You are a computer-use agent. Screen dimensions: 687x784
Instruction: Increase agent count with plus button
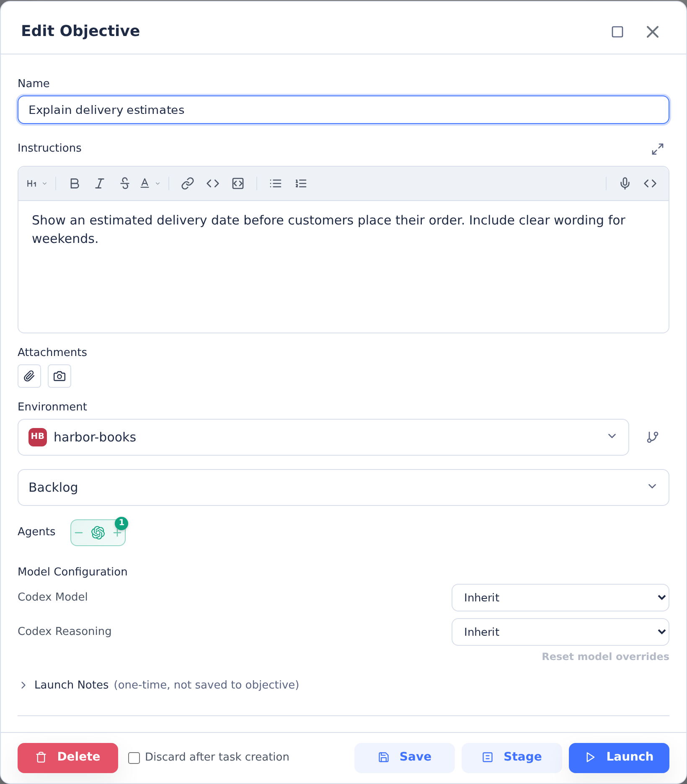pos(117,533)
